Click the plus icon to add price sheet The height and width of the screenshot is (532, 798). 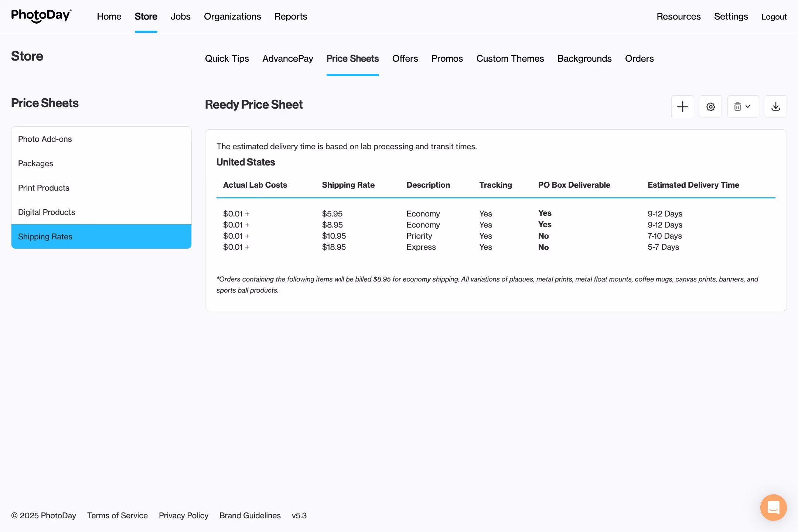(682, 107)
